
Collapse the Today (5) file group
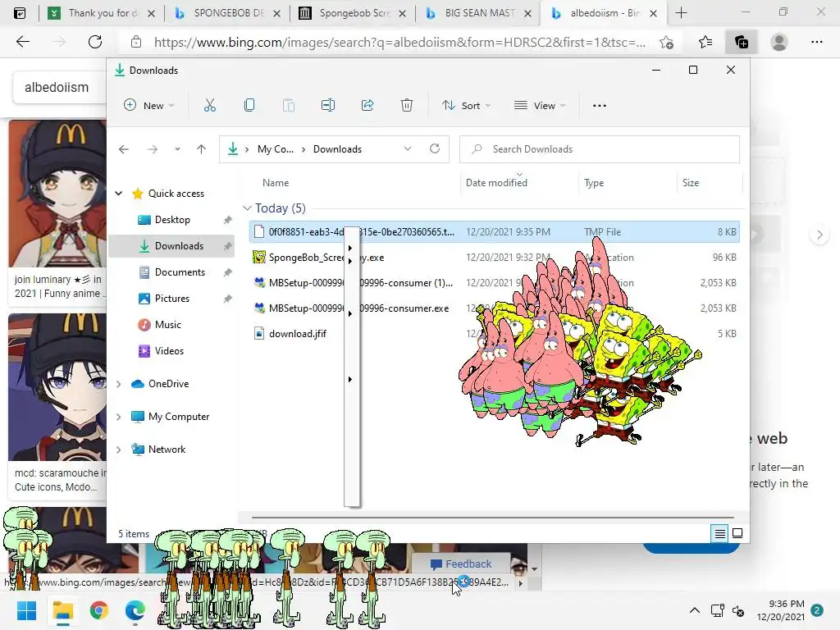tap(247, 208)
